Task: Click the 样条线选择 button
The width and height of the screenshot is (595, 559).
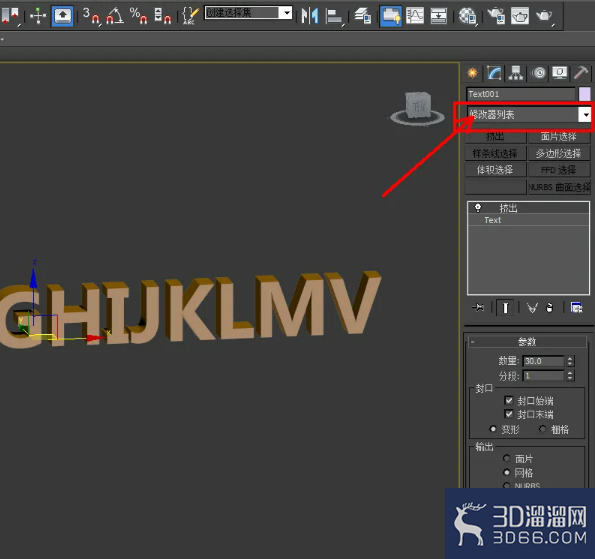Action: click(x=496, y=153)
